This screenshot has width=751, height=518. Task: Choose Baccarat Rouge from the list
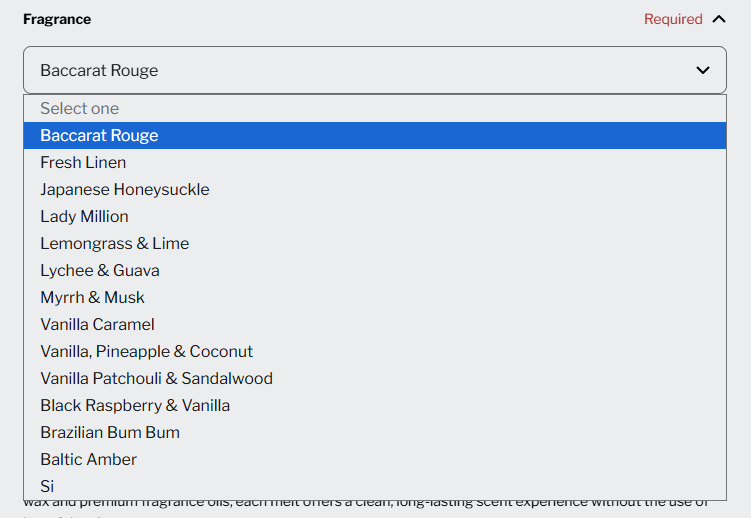point(99,135)
